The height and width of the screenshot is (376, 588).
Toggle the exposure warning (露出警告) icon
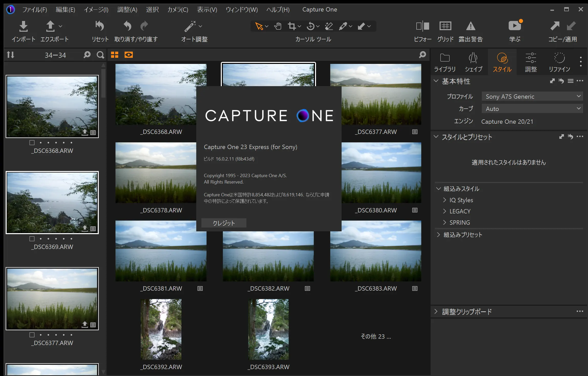click(471, 26)
